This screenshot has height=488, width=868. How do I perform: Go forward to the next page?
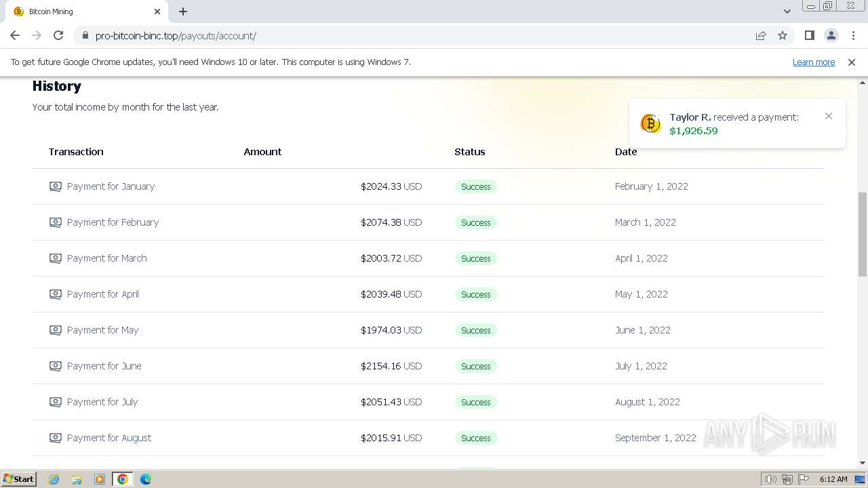tap(37, 35)
